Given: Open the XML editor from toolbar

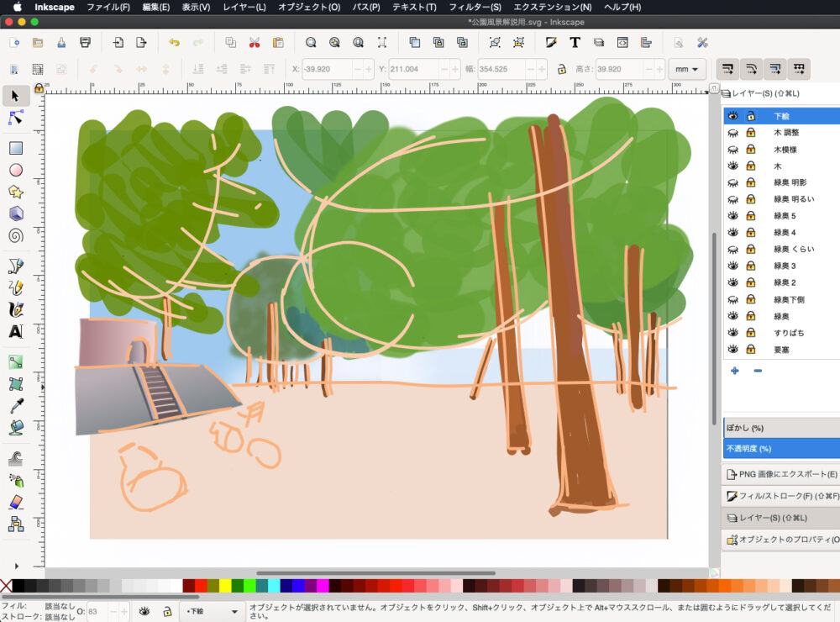Looking at the screenshot, I should [x=622, y=42].
